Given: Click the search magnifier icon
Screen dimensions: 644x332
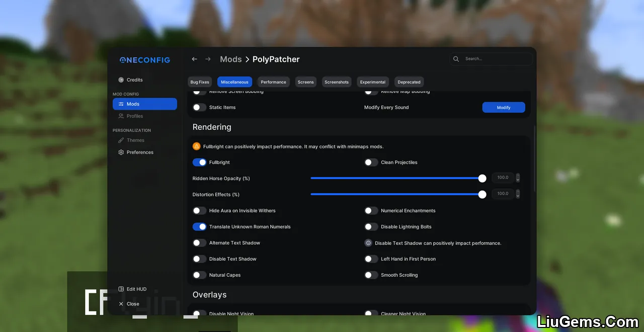Looking at the screenshot, I should [456, 59].
